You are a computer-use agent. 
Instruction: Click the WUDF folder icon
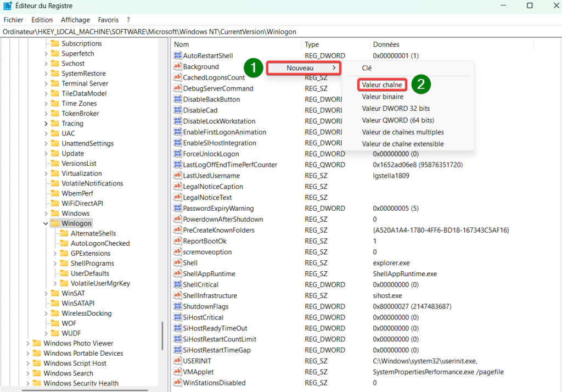(55, 333)
